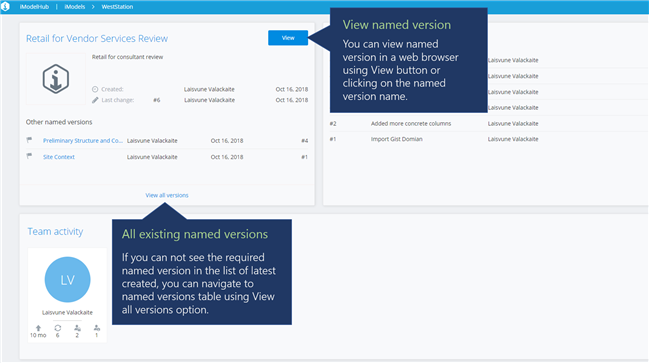Click the sync icon above 6
Screen dimensions: 649x363
tap(58, 328)
